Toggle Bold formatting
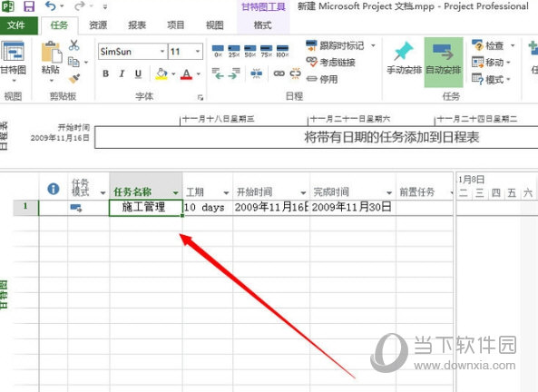This screenshot has width=538, height=392. [x=106, y=73]
